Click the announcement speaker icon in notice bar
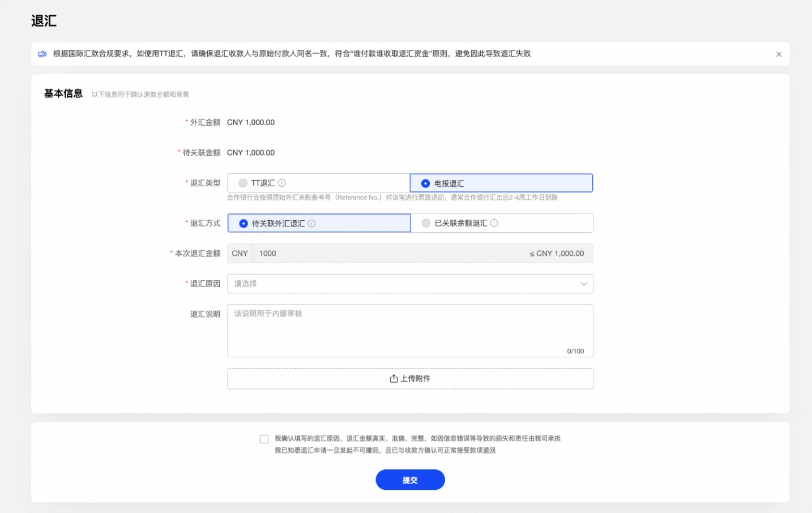The image size is (812, 513). 42,54
